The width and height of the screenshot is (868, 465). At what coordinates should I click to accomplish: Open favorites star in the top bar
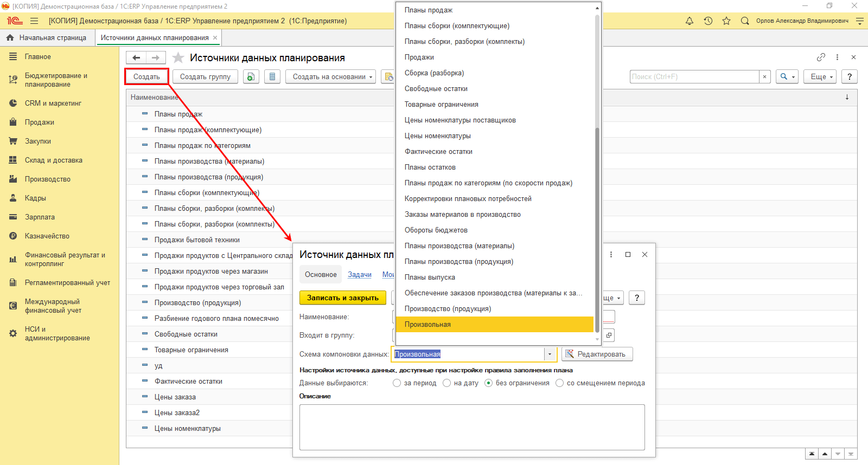(726, 21)
